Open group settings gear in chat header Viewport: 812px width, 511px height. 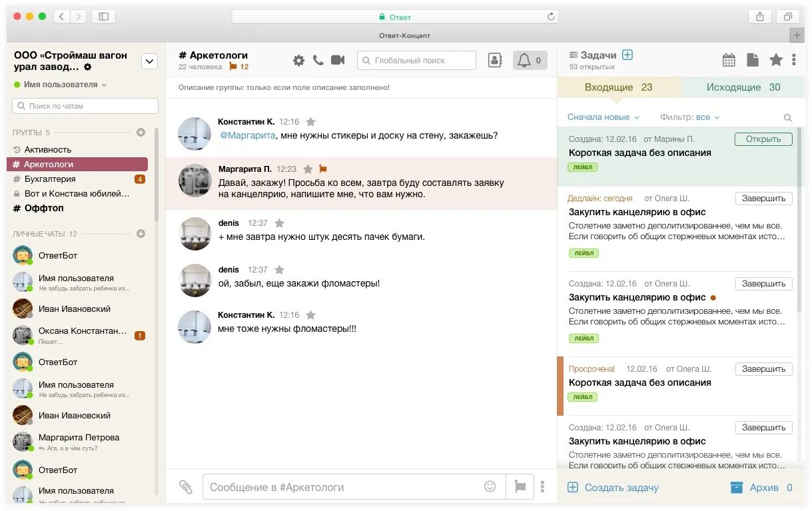(298, 61)
